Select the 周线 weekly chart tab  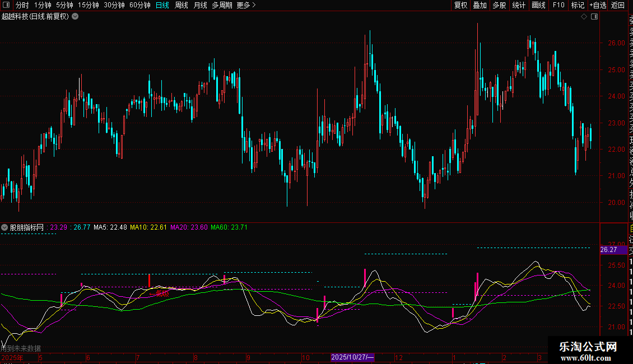point(181,5)
